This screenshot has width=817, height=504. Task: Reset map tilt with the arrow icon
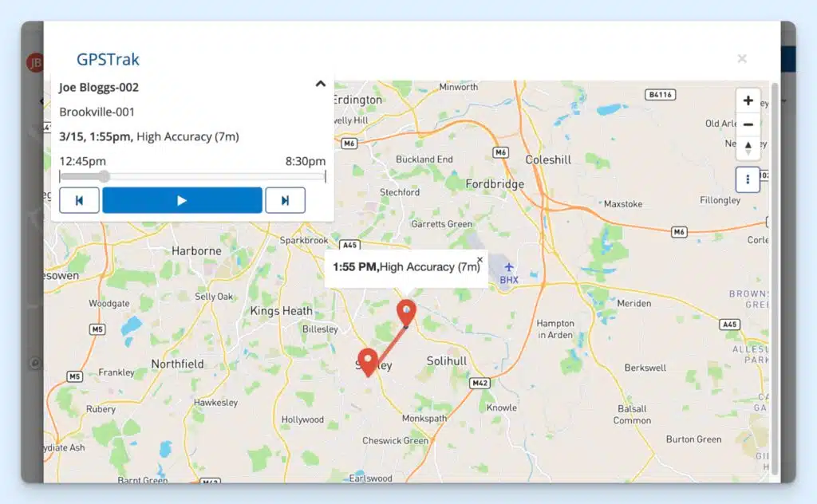click(748, 148)
